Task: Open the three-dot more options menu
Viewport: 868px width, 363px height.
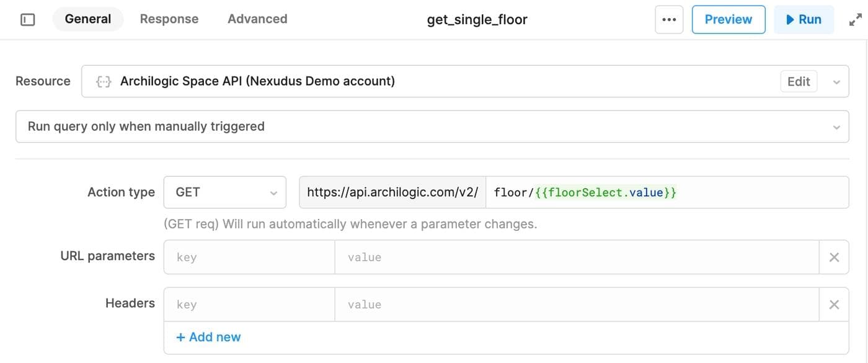Action: click(x=668, y=19)
